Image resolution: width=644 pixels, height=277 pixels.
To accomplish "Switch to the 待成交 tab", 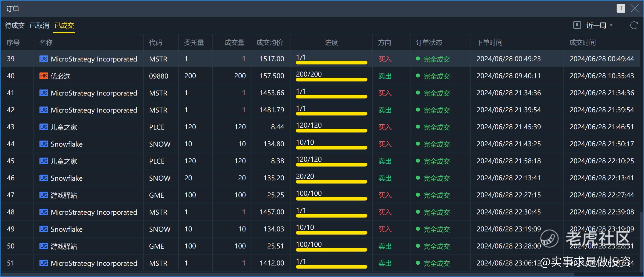I will tap(15, 26).
